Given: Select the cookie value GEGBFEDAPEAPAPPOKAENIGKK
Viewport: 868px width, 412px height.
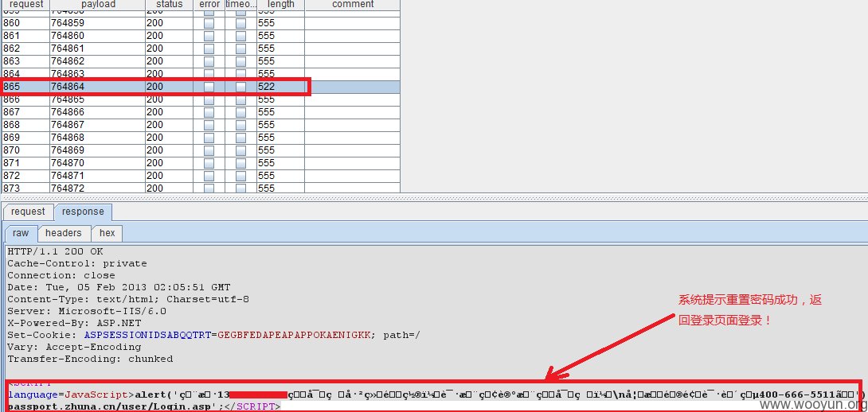Looking at the screenshot, I should (294, 335).
